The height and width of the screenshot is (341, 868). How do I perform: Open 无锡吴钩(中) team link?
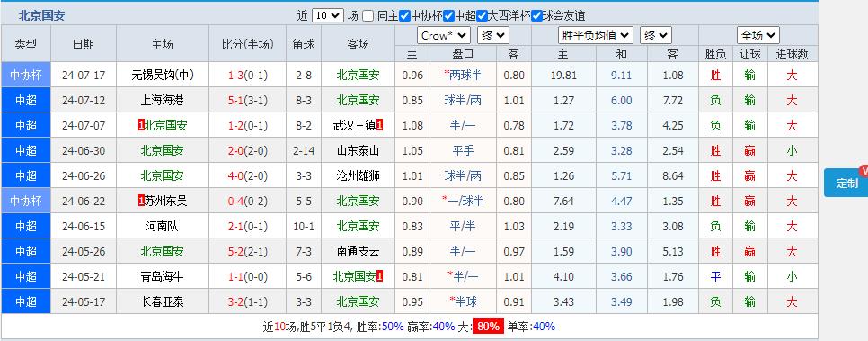click(x=163, y=75)
